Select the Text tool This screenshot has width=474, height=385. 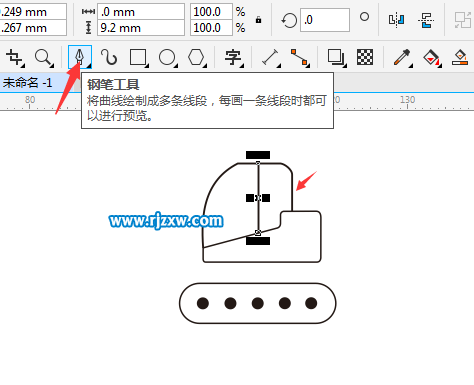(233, 57)
